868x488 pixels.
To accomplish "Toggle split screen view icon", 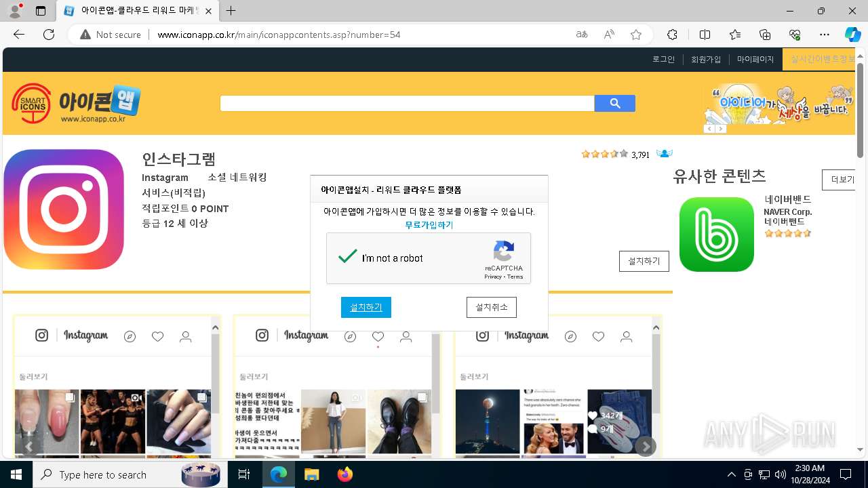I will [x=705, y=35].
